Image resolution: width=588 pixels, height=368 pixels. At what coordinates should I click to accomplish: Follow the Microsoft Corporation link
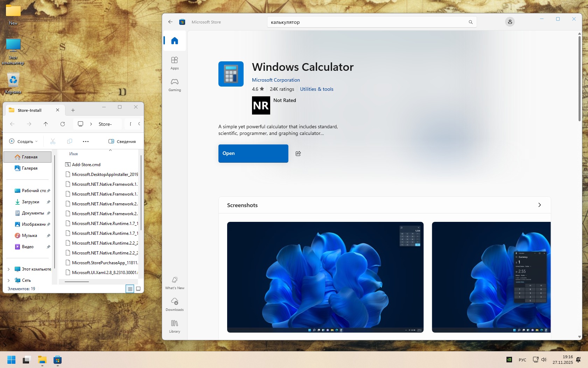pyautogui.click(x=276, y=80)
